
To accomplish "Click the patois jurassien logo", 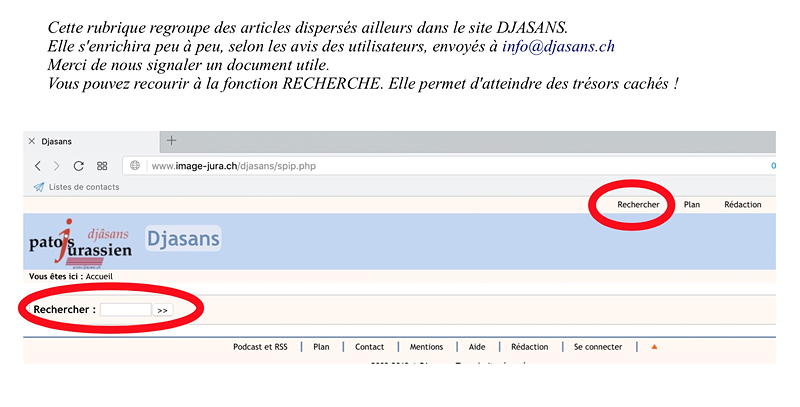I will point(81,243).
